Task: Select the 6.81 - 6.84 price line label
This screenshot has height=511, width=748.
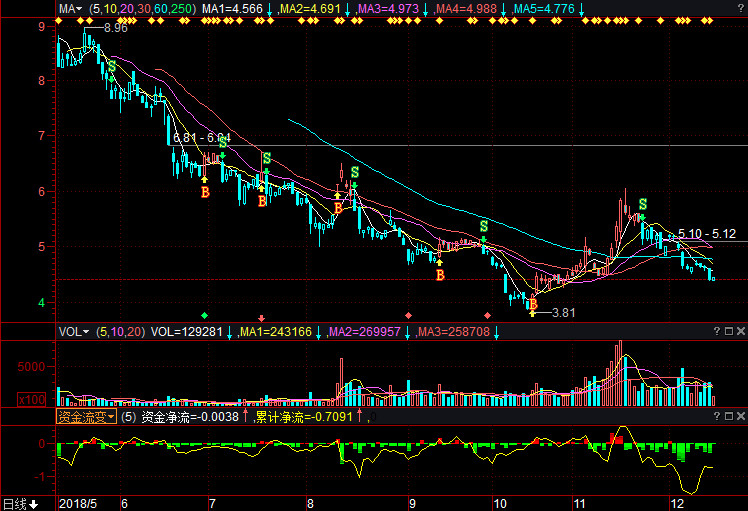Action: (x=201, y=138)
